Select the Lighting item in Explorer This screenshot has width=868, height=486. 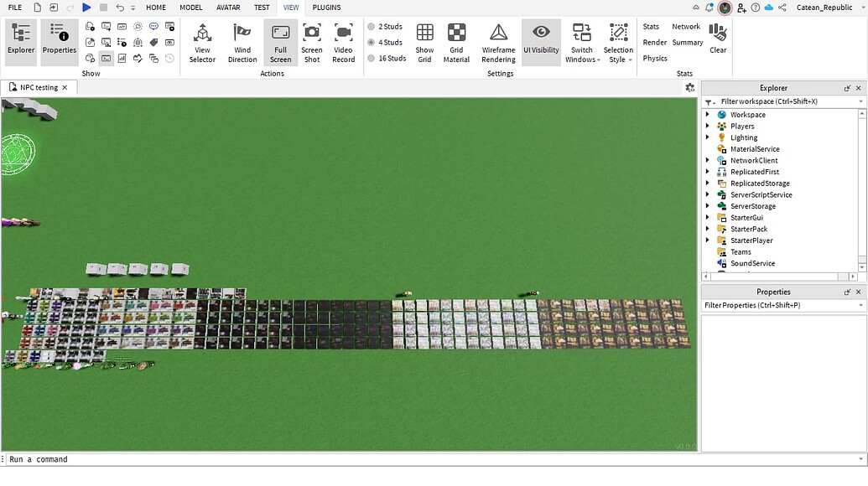coord(744,137)
